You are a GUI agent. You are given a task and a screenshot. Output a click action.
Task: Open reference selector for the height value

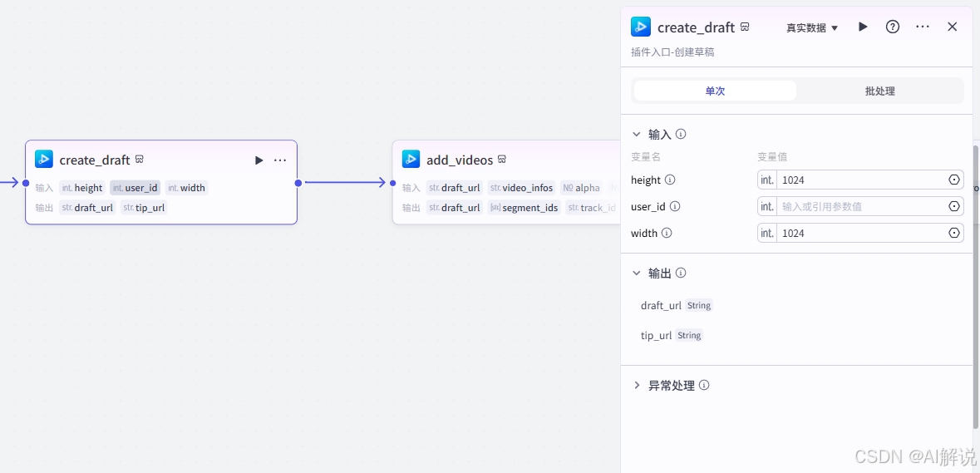954,180
